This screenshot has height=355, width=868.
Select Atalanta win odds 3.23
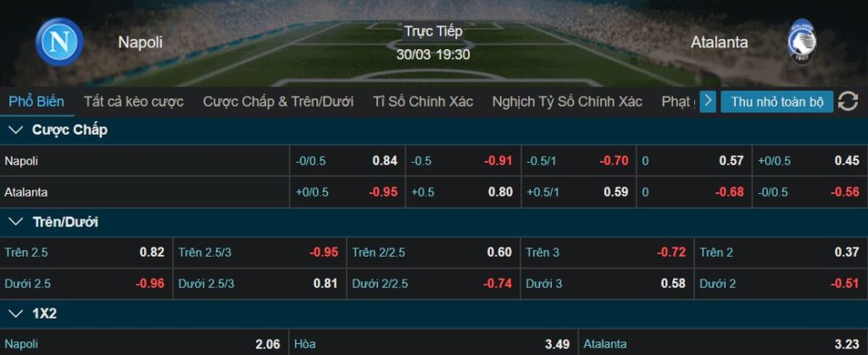click(x=722, y=344)
